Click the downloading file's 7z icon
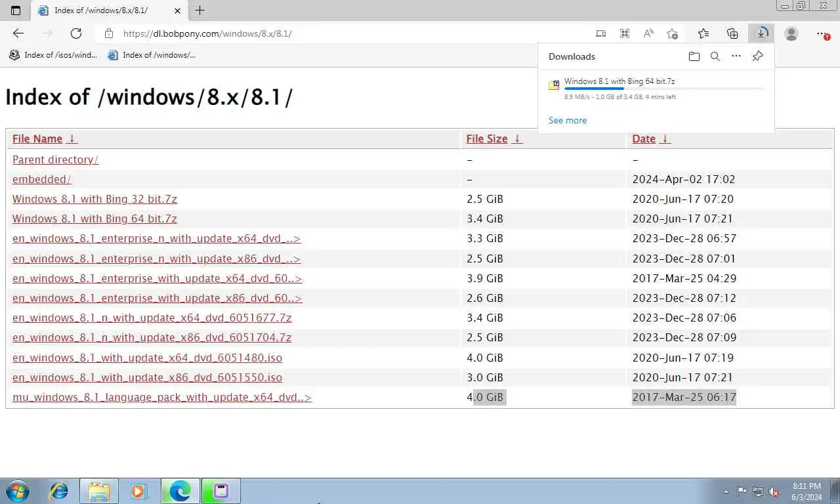Screen dimensions: 840x504 pos(554,85)
